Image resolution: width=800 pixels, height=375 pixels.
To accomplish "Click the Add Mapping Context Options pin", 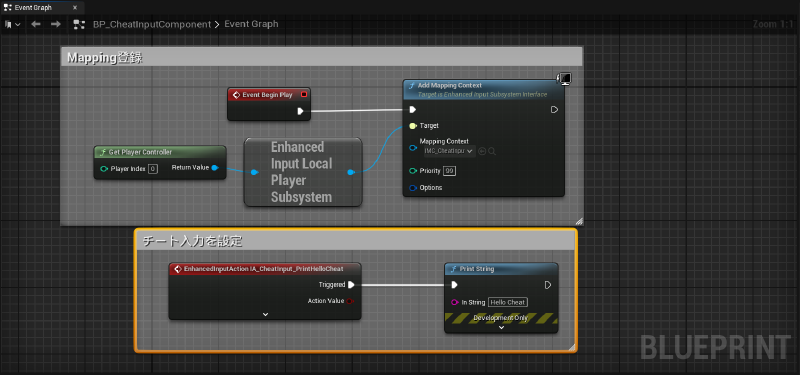I will click(x=413, y=188).
